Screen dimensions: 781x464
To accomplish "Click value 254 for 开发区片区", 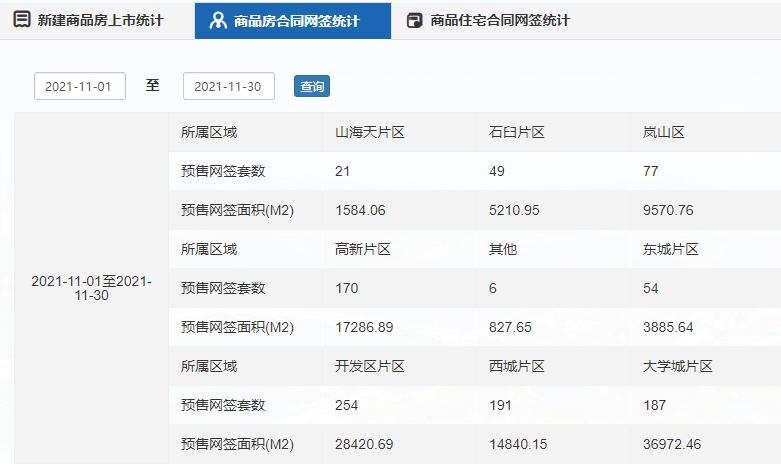I will 346,405.
